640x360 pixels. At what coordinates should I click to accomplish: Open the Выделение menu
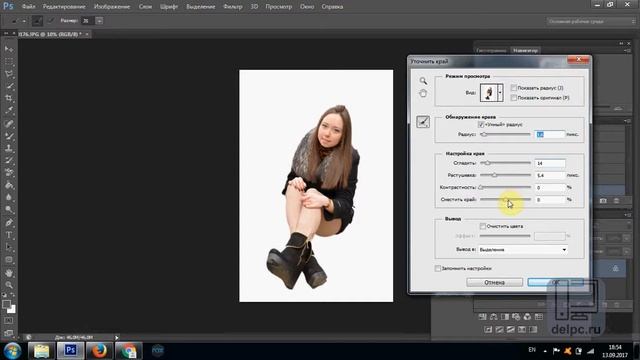click(x=200, y=7)
